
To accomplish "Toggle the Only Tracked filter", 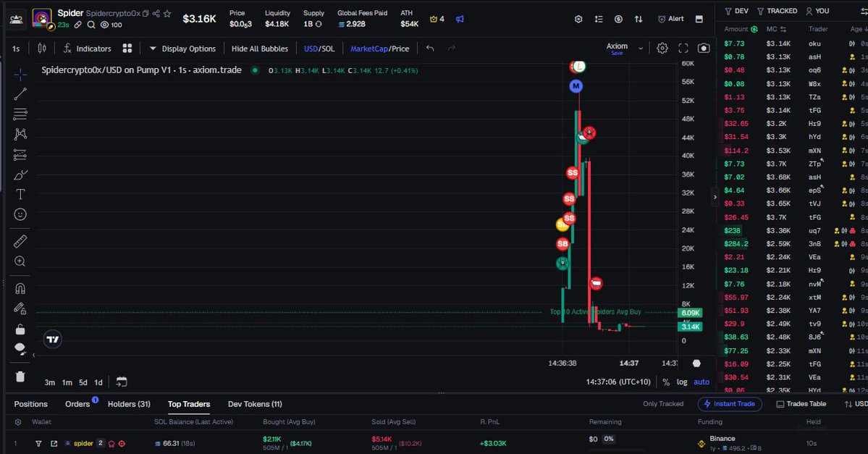I will pyautogui.click(x=663, y=403).
